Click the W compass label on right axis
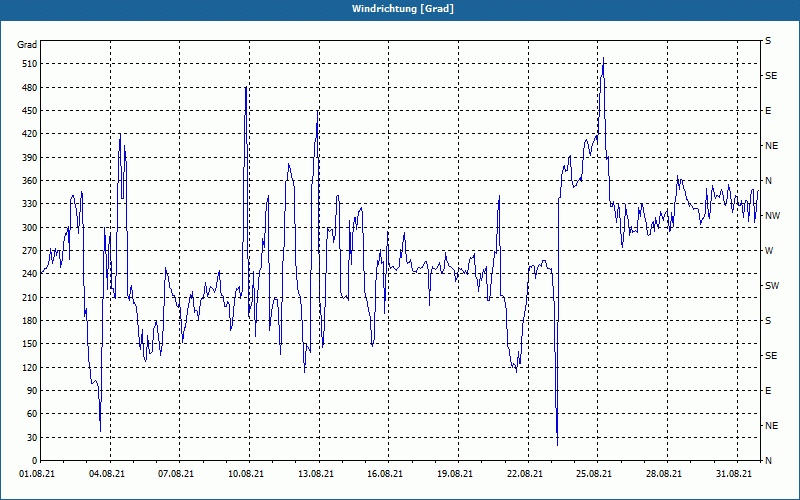Viewport: 800px width, 500px height. click(769, 251)
